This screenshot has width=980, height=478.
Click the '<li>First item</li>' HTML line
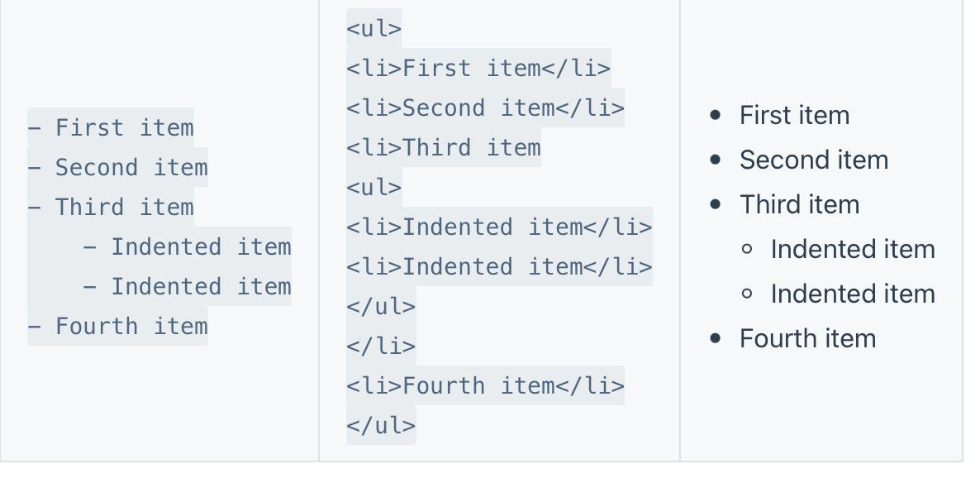point(478,69)
